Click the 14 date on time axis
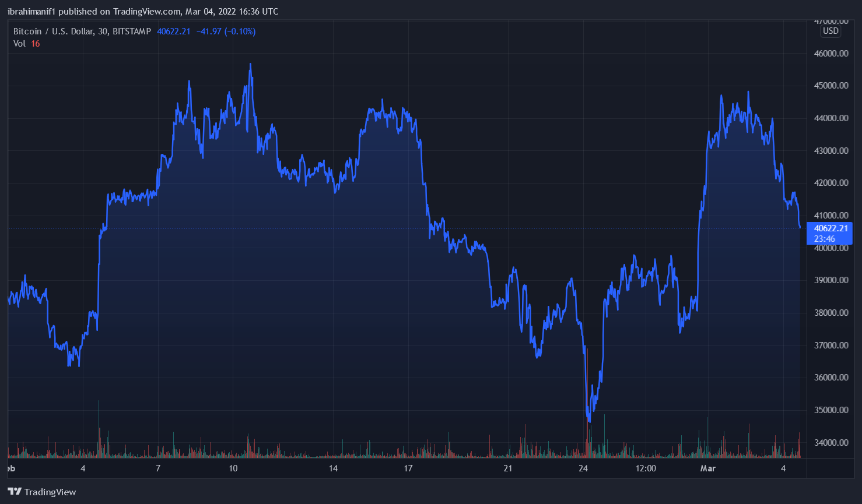 tap(333, 468)
